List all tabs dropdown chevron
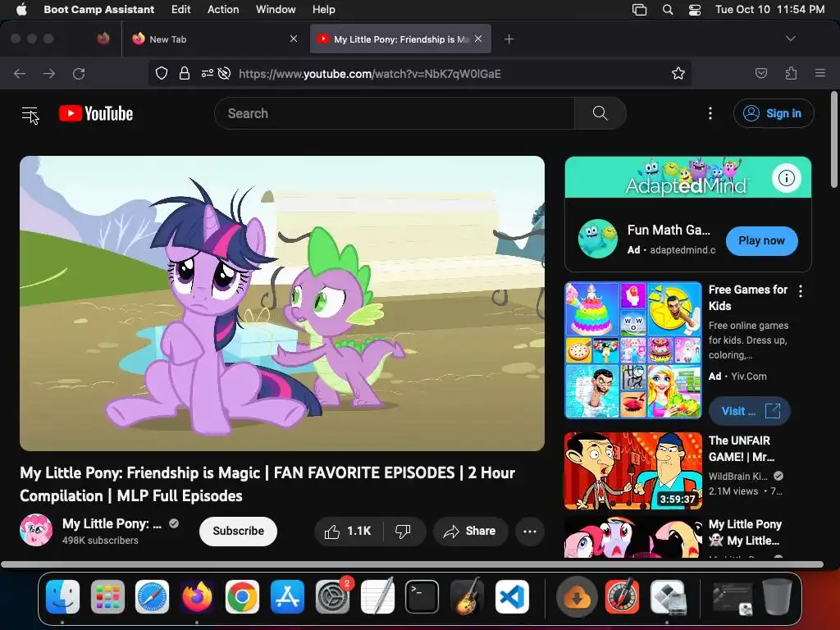 790,39
